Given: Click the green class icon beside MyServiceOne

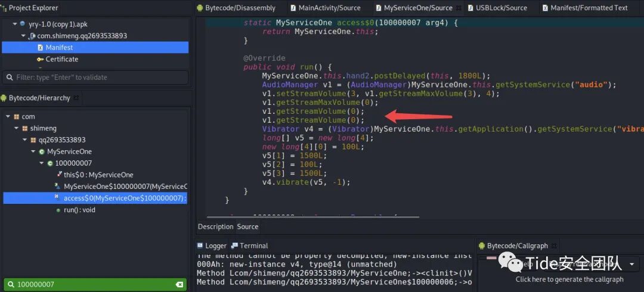Looking at the screenshot, I should [x=42, y=151].
